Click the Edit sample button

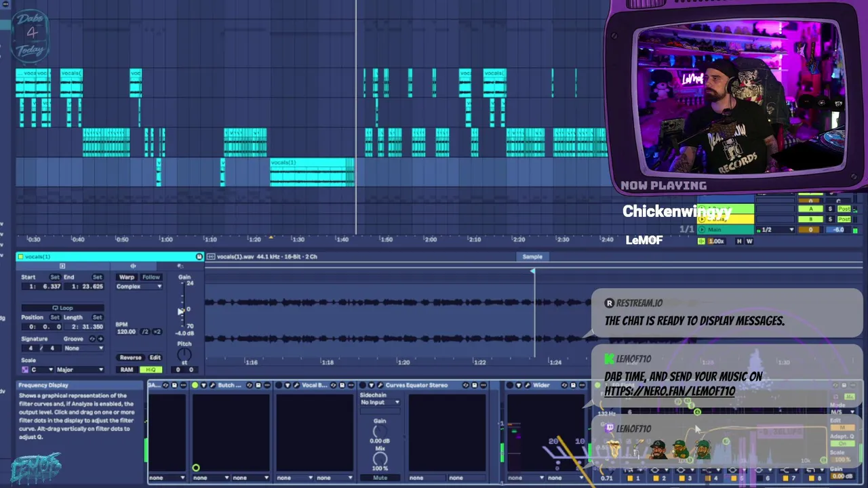155,358
